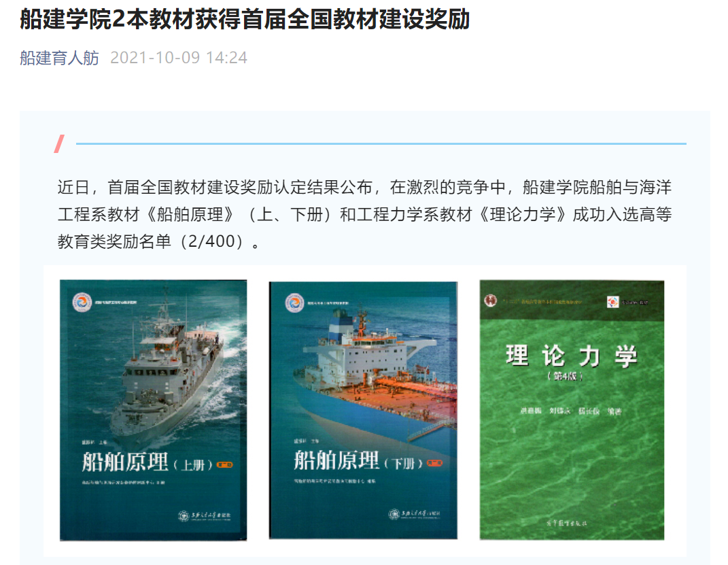Click the intro paragraph starting with 近日

(364, 215)
